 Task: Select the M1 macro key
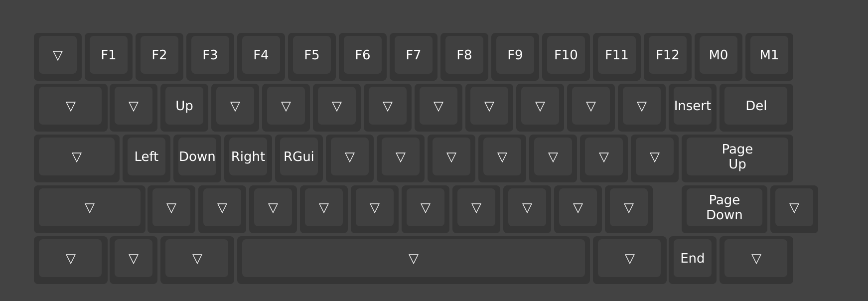tap(769, 55)
